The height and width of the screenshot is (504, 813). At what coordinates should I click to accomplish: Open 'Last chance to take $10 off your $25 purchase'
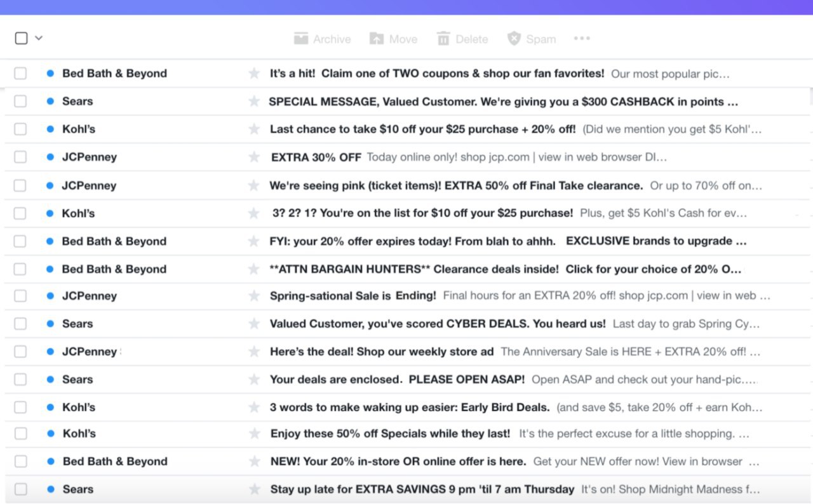pyautogui.click(x=422, y=129)
